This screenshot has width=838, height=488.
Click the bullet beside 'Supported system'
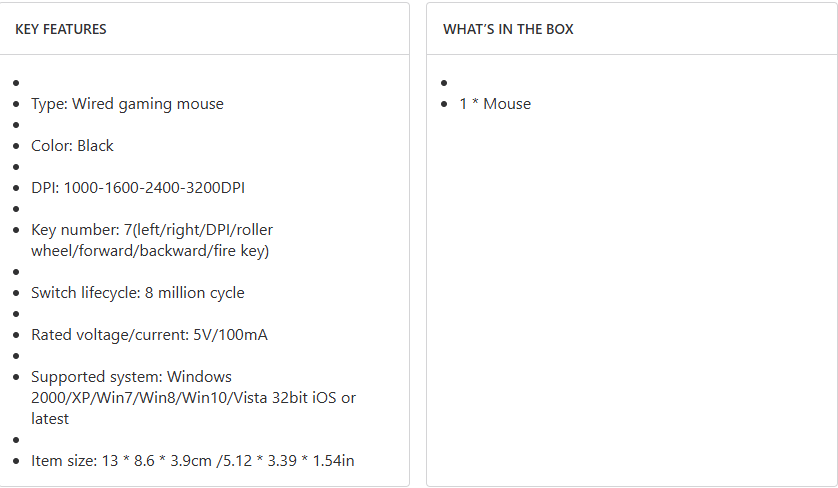coord(16,377)
